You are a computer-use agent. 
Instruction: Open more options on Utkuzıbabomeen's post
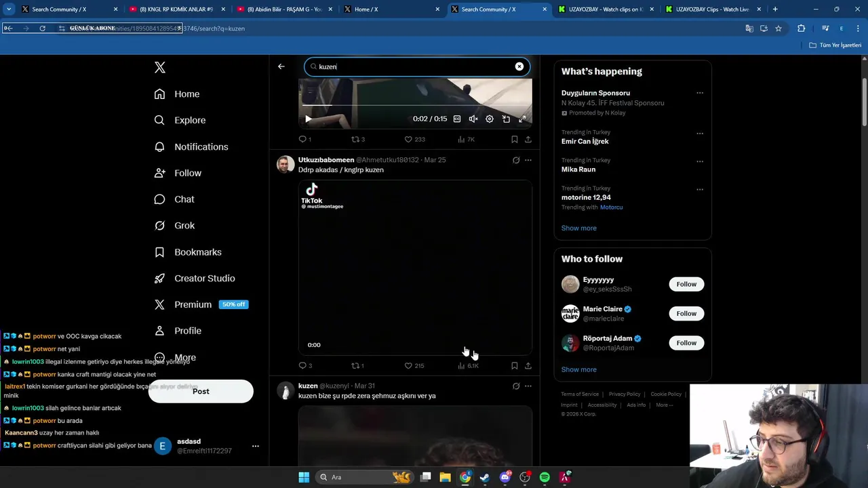click(x=528, y=161)
